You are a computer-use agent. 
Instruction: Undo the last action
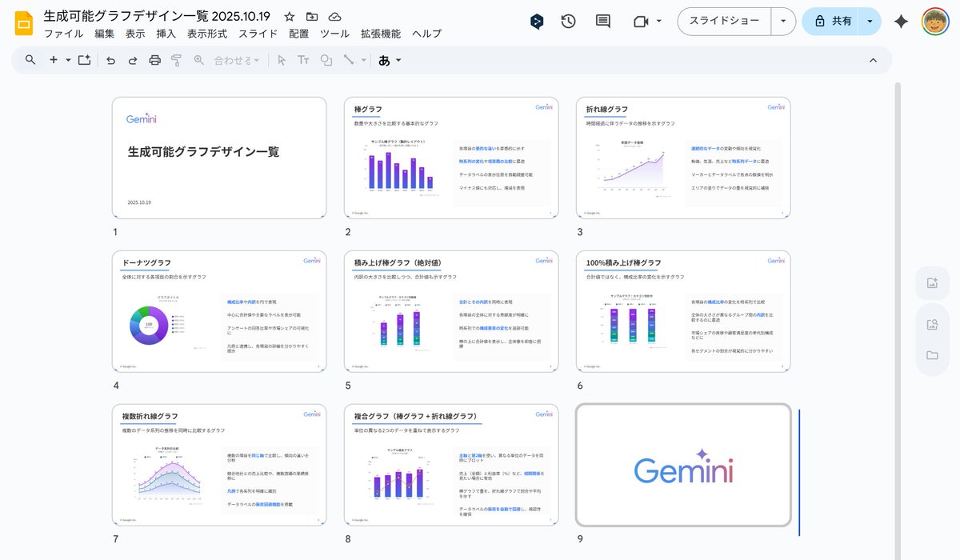(x=110, y=60)
